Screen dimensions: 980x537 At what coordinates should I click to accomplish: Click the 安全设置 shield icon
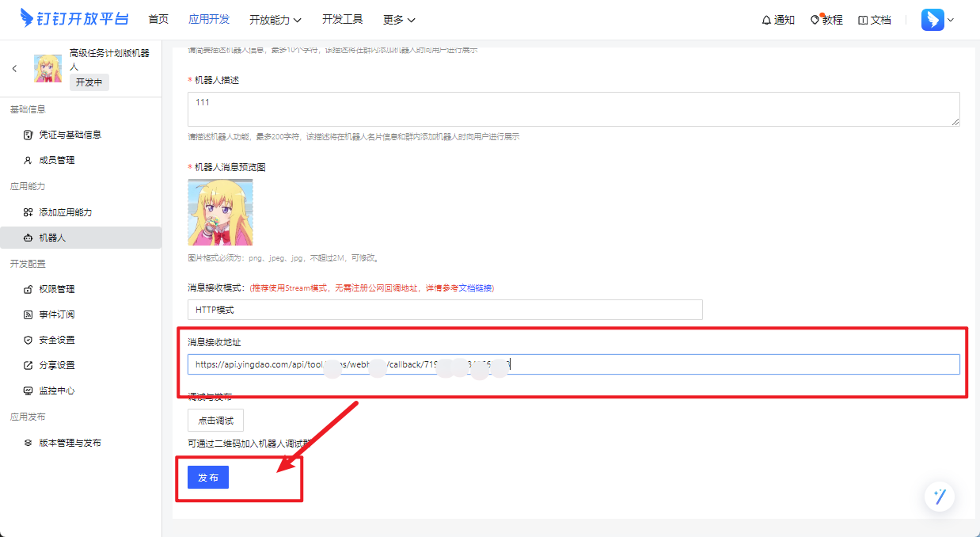click(x=28, y=340)
